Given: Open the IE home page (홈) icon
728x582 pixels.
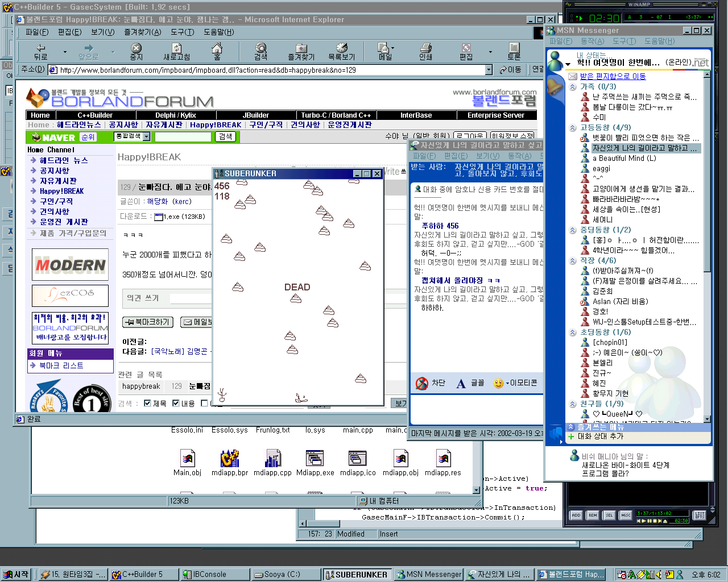Looking at the screenshot, I should pyautogui.click(x=217, y=51).
